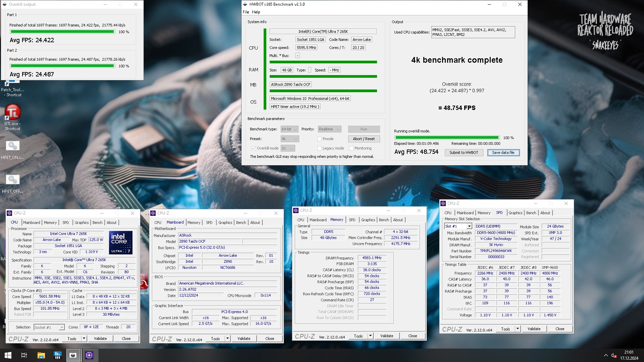Click Used CPU capabilities text box
644x362 pixels.
click(473, 32)
